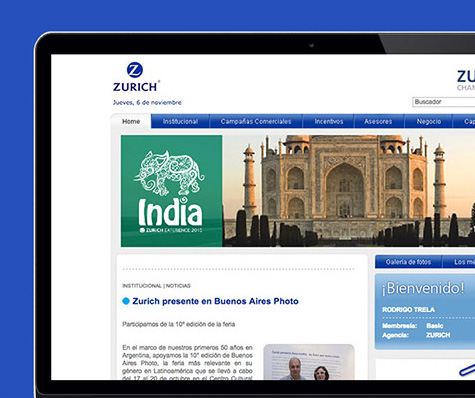Open Zurich presente en Buenos Aires Photo
The height and width of the screenshot is (398, 475).
pos(215,301)
